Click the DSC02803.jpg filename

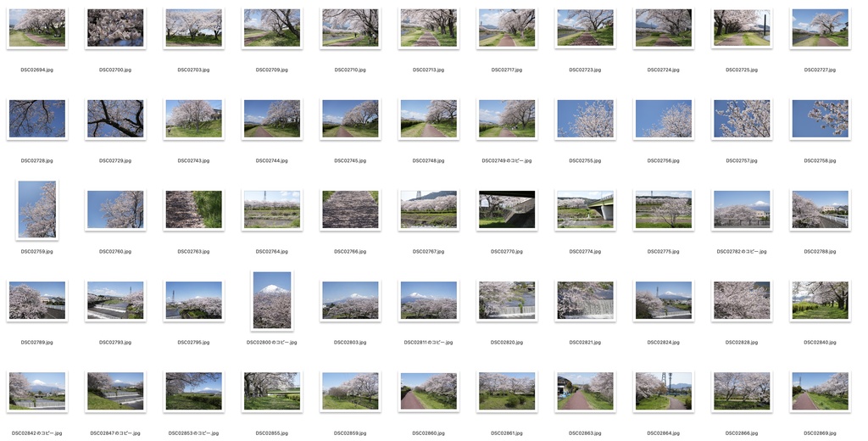[350, 343]
